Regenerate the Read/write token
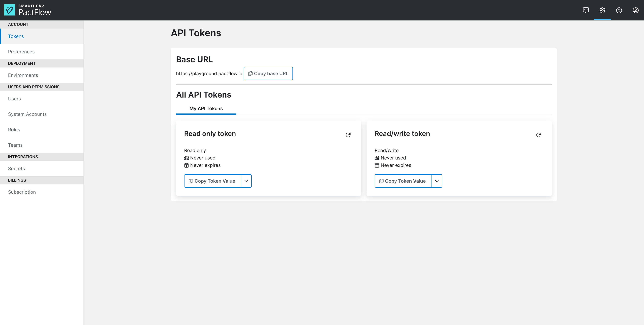The width and height of the screenshot is (644, 325). coord(539,135)
